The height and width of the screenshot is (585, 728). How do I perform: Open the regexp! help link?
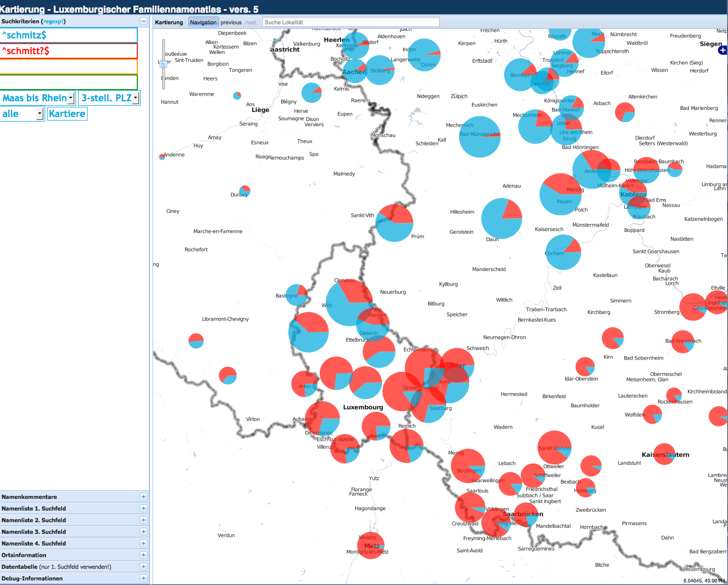(x=54, y=21)
